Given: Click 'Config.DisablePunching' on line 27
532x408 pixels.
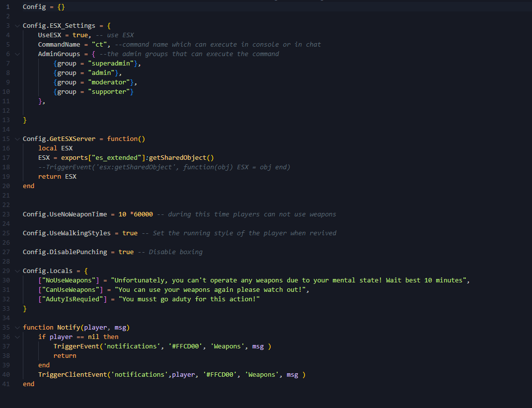Looking at the screenshot, I should [65, 252].
